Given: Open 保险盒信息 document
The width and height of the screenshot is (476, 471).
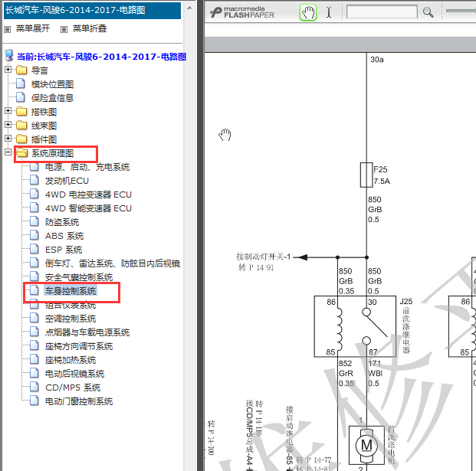Looking at the screenshot, I should click(x=53, y=98).
